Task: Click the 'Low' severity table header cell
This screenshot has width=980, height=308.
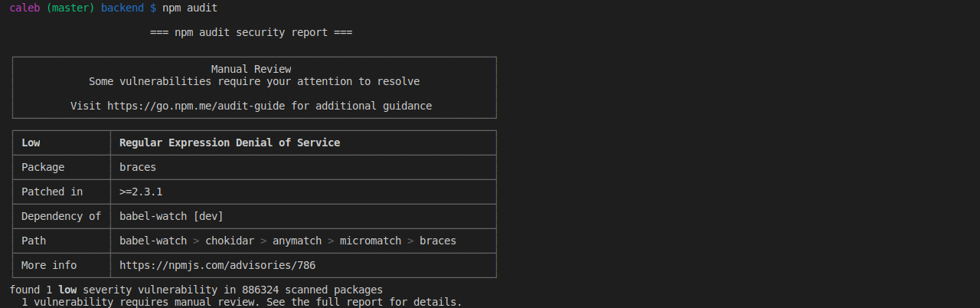Action: pos(31,143)
